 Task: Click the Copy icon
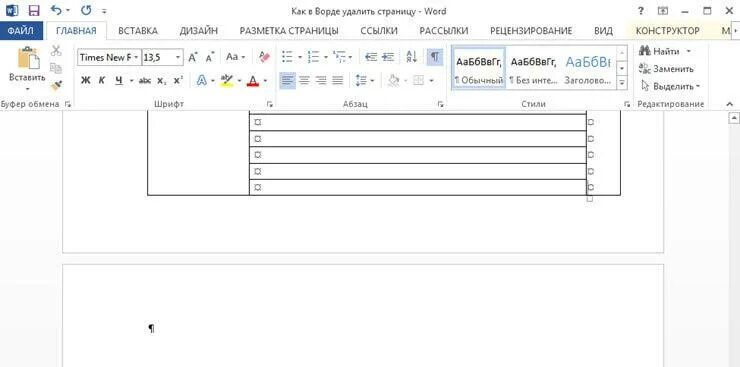(56, 68)
